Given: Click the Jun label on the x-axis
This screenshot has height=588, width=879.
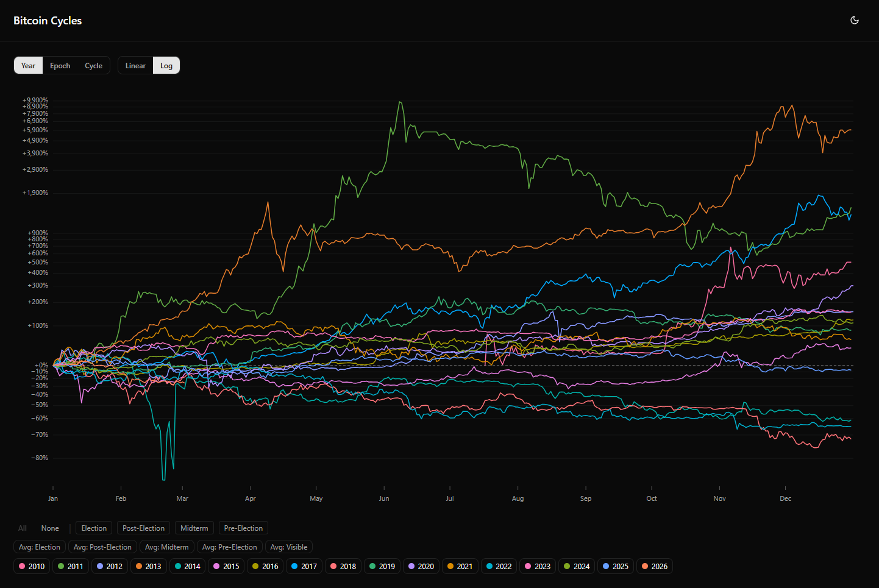Looking at the screenshot, I should (x=384, y=498).
